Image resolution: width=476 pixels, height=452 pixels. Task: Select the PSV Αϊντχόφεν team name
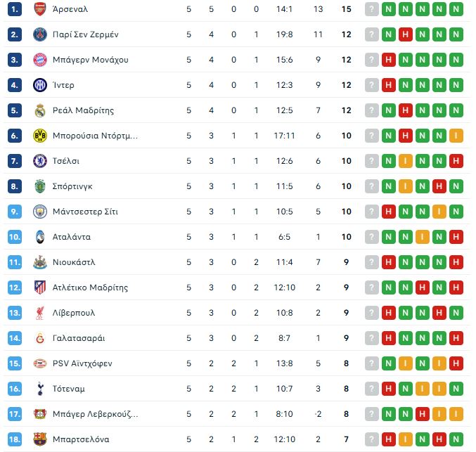point(82,363)
